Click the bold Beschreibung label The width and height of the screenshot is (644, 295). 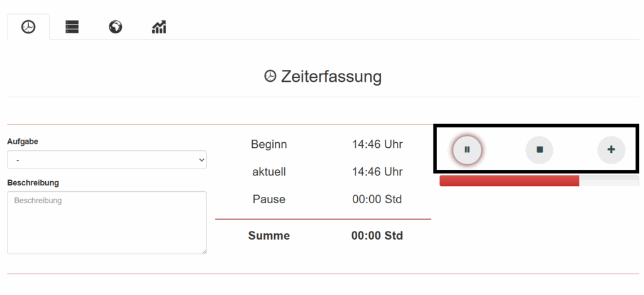click(x=33, y=182)
